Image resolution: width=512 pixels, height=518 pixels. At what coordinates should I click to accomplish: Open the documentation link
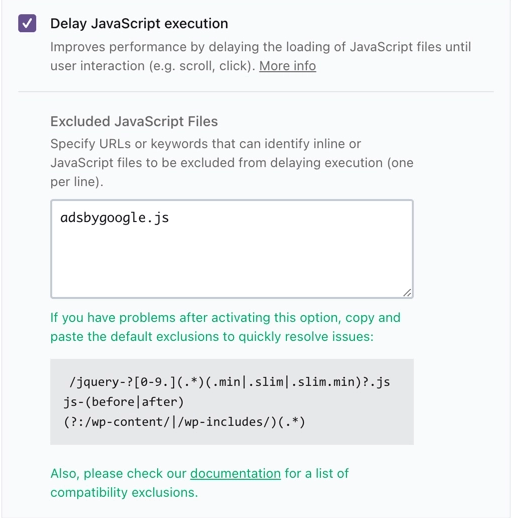(x=235, y=473)
